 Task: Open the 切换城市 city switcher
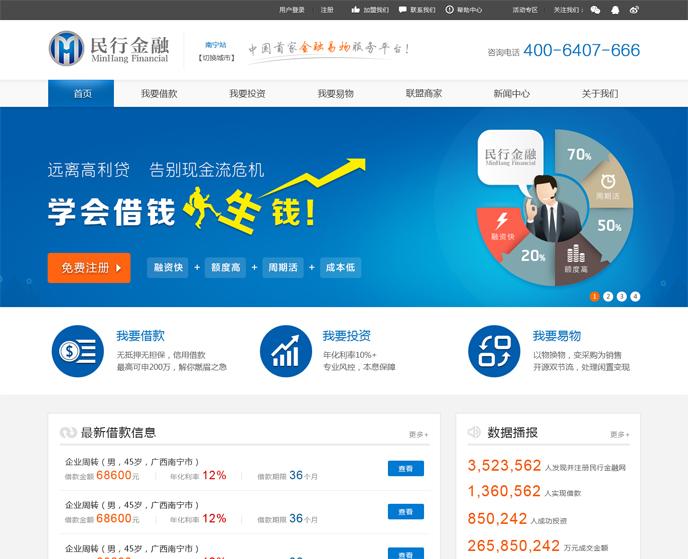(216, 57)
